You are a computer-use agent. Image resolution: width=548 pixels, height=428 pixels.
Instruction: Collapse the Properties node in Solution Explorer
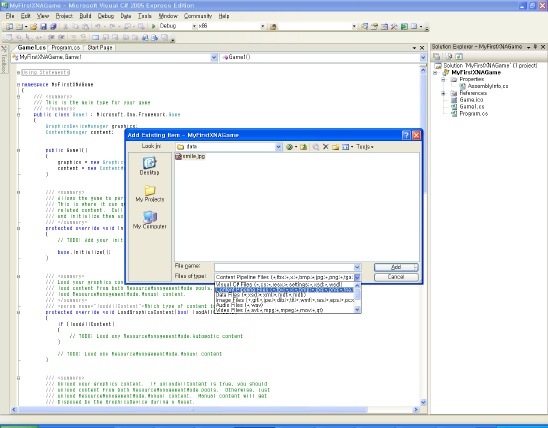click(x=443, y=80)
